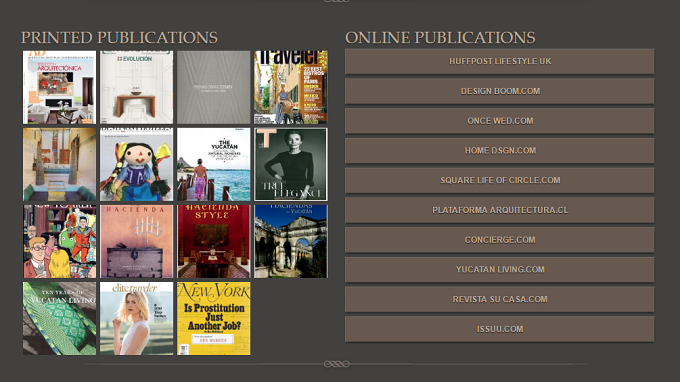Open Home Dsgn.com button
680x382 pixels.
(x=500, y=150)
